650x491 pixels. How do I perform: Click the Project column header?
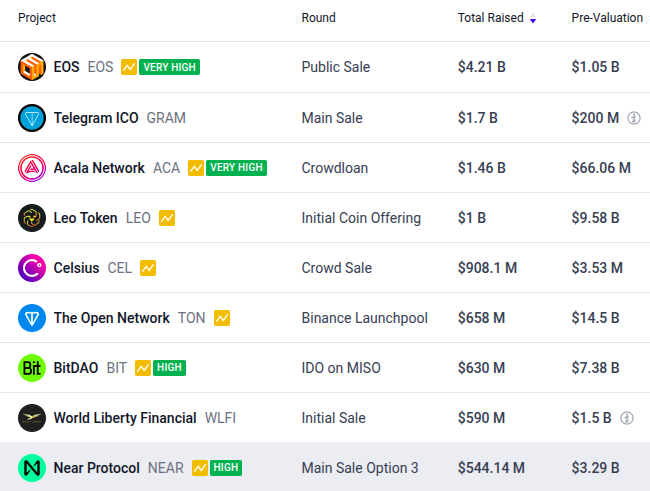[37, 18]
